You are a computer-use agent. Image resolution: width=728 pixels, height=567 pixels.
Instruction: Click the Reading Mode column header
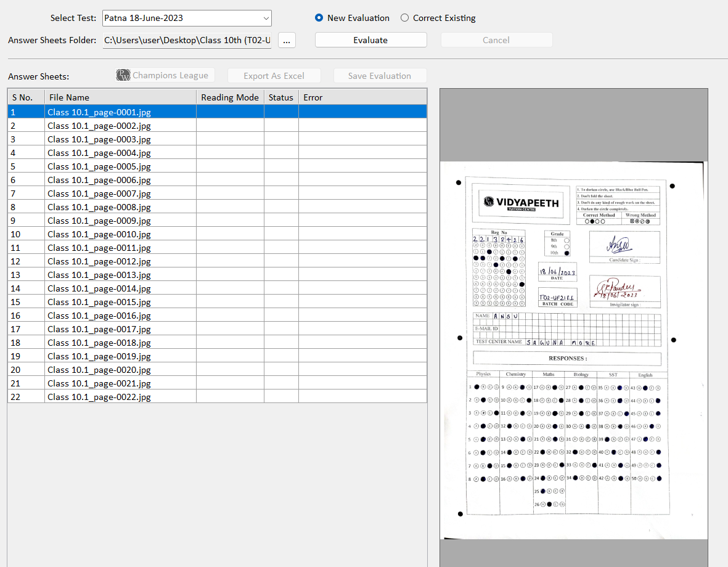[x=230, y=97]
